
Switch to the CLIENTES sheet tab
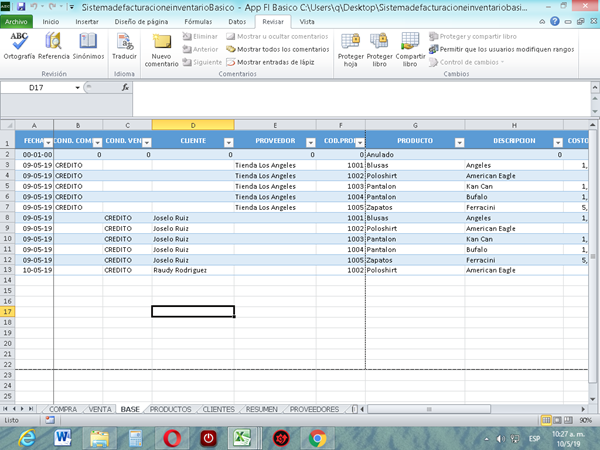click(218, 409)
